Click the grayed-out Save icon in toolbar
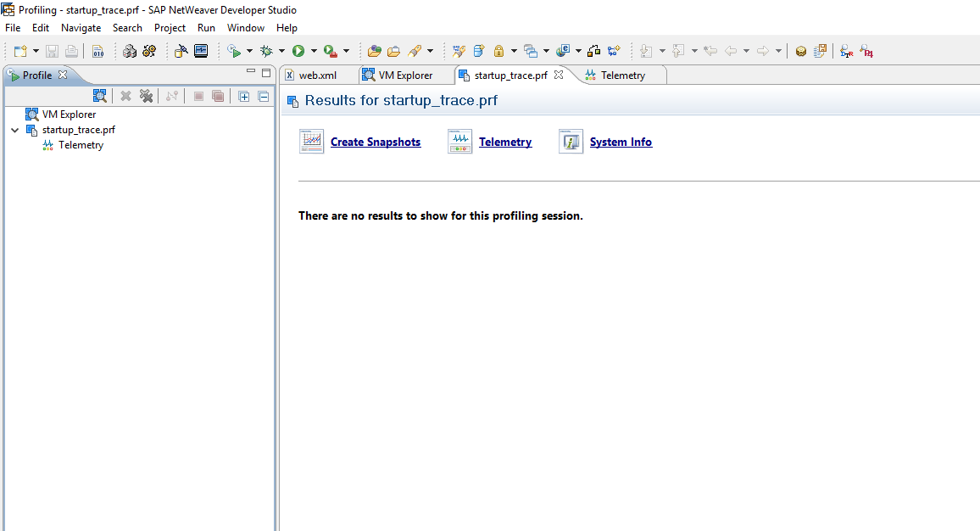Viewport: 980px width, 531px height. pyautogui.click(x=52, y=51)
